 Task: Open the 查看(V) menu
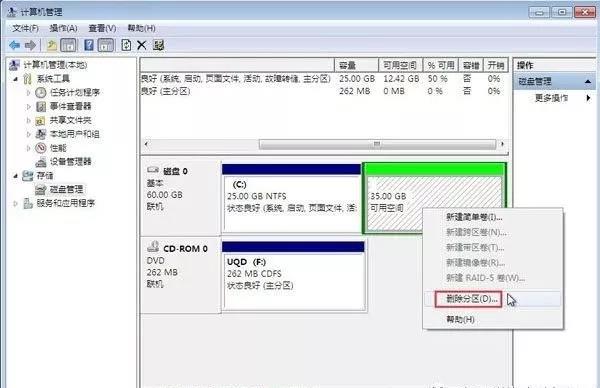tap(103, 28)
